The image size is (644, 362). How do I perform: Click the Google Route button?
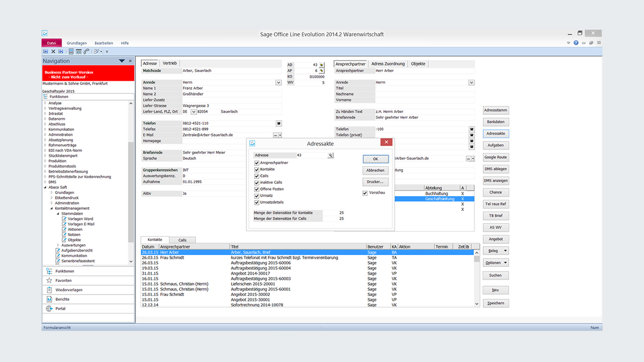coord(495,157)
